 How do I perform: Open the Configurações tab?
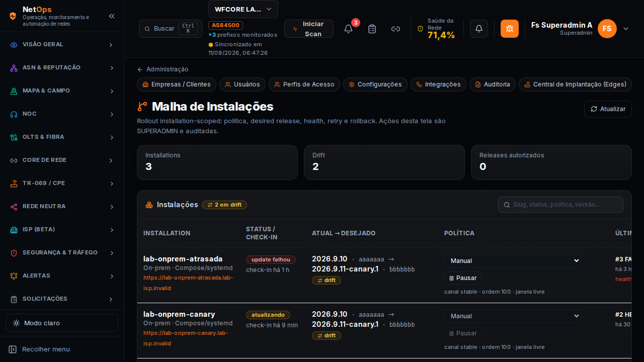tap(375, 84)
